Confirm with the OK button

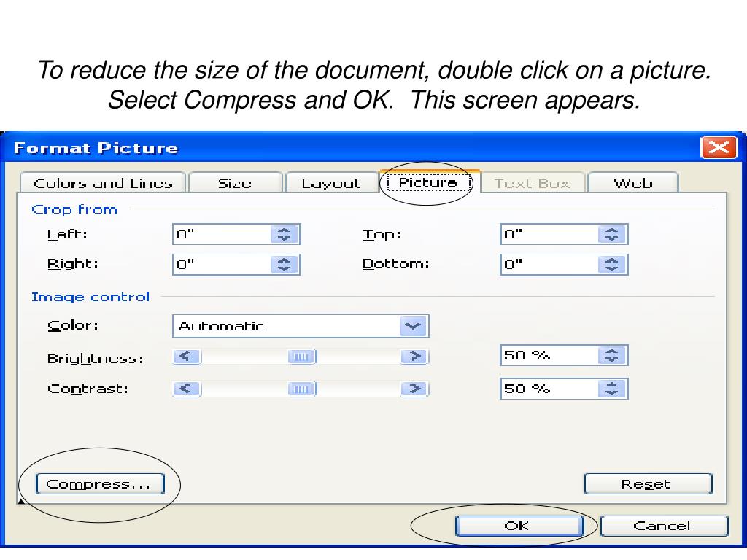(519, 526)
